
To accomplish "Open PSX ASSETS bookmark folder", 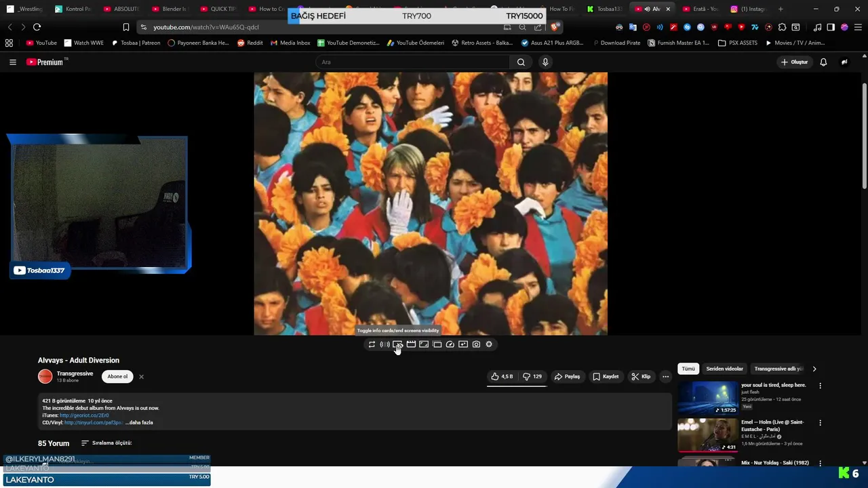I will [738, 43].
